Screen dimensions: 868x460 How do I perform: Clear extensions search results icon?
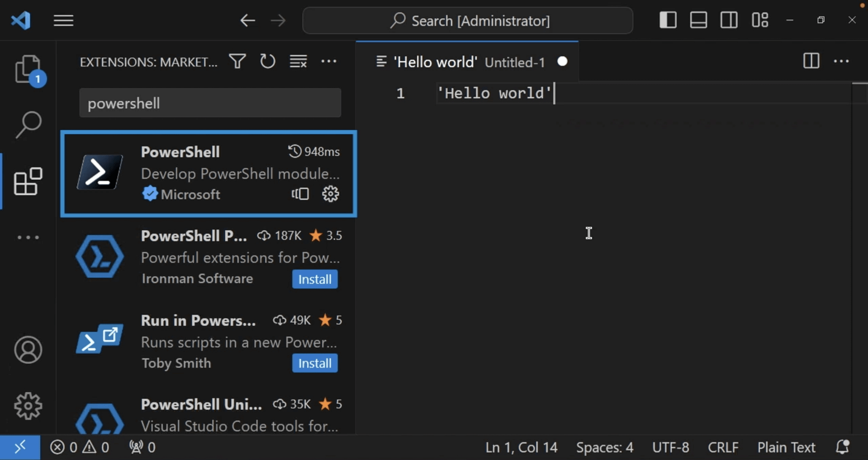pos(298,61)
